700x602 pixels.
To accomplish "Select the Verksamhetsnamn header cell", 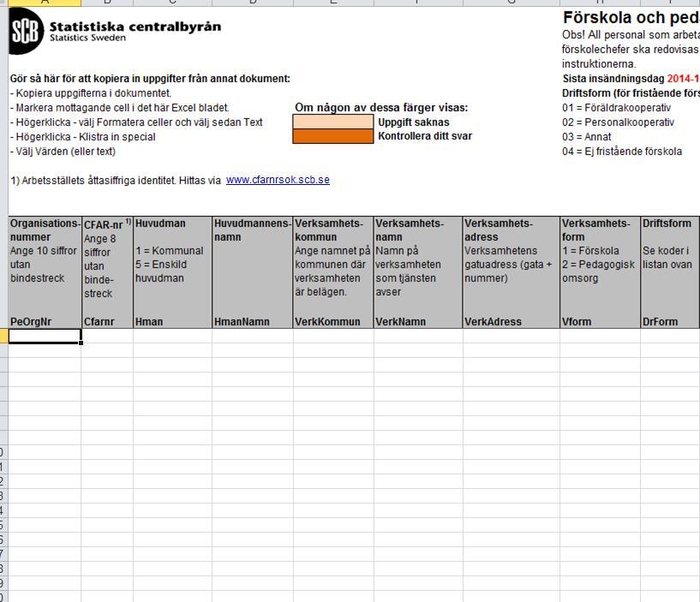I will pos(418,272).
